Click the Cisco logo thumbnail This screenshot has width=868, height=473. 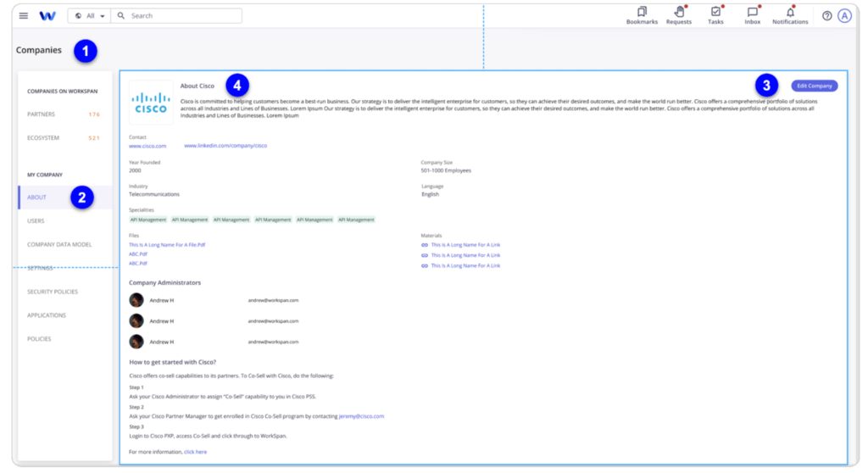point(151,103)
